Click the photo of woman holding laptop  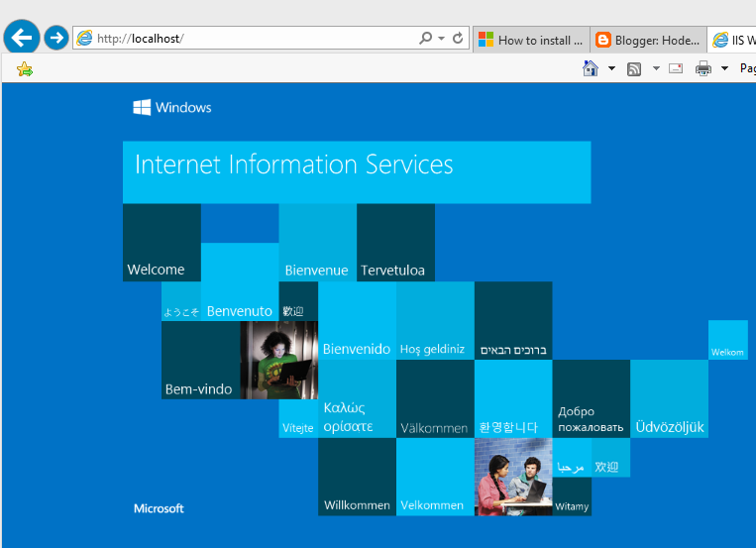point(279,361)
